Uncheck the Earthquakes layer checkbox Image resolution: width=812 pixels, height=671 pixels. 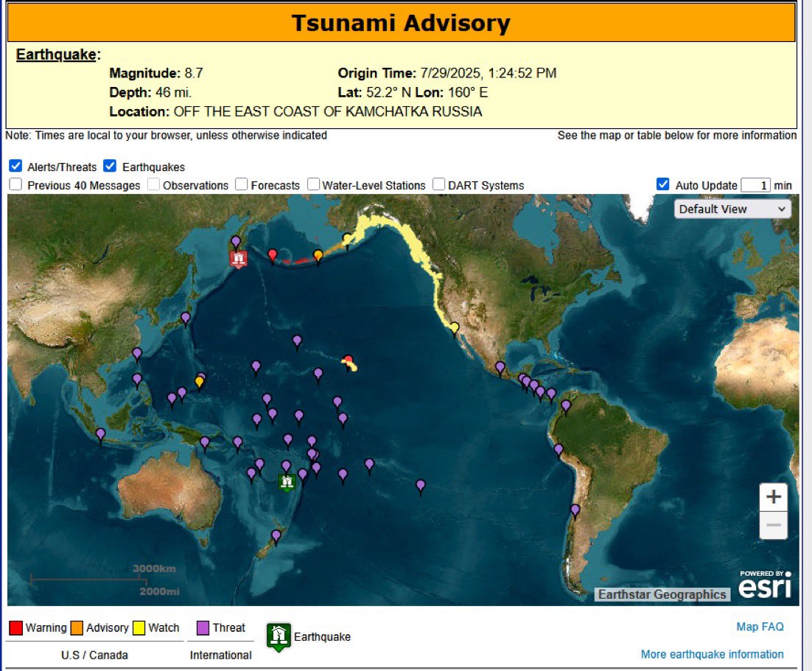coord(110,166)
